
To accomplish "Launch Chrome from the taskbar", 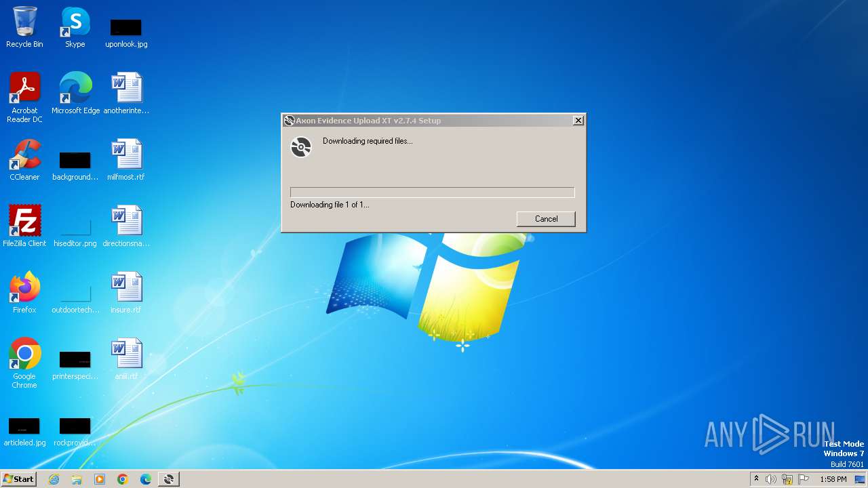I will tap(123, 479).
